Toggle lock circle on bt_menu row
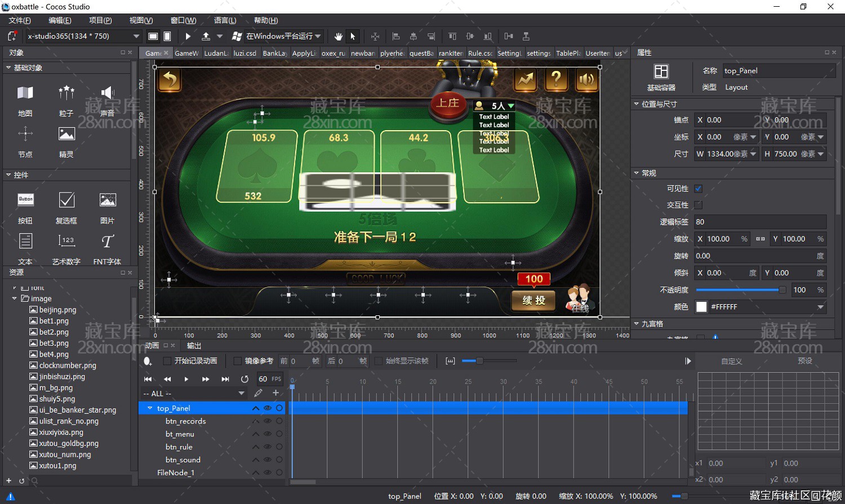Viewport: 845px width, 504px height. (x=279, y=434)
